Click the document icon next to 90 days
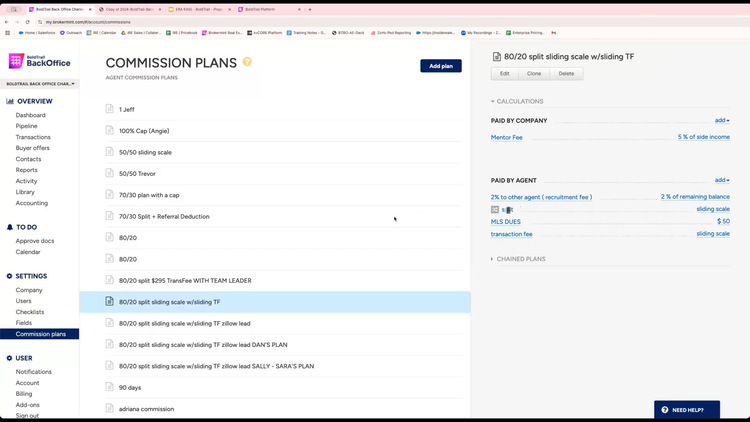This screenshot has height=422, width=750. (x=110, y=387)
